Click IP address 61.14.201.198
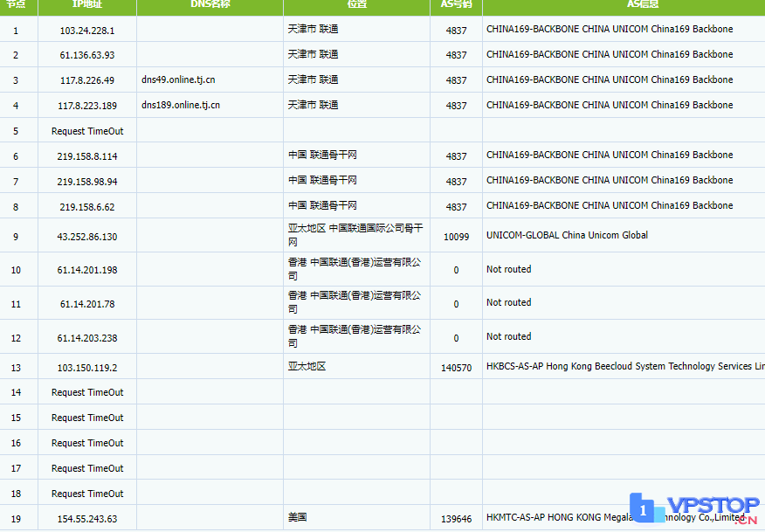 click(87, 271)
